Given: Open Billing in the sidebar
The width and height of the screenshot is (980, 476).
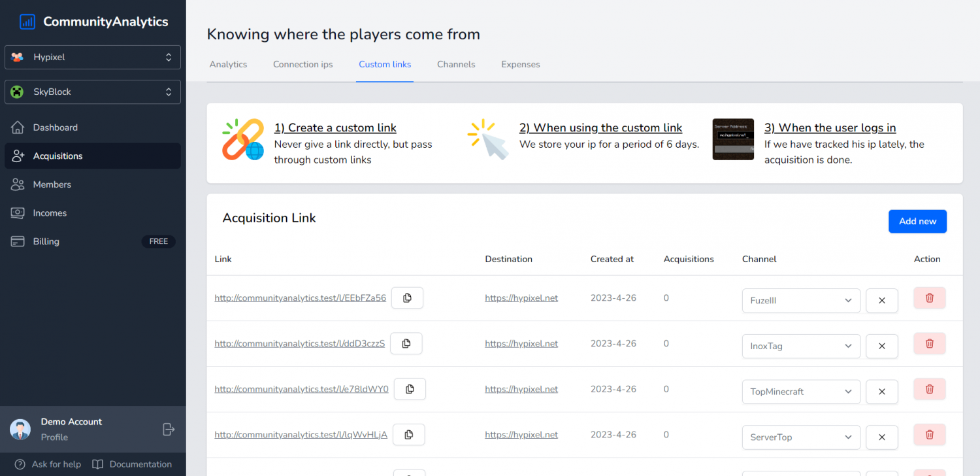Looking at the screenshot, I should 93,241.
